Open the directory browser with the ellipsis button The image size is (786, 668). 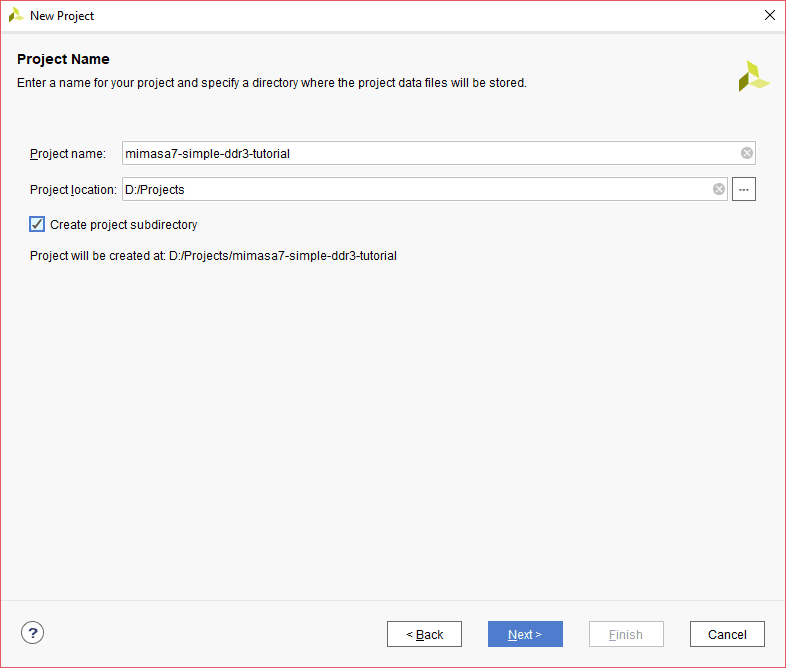click(743, 189)
